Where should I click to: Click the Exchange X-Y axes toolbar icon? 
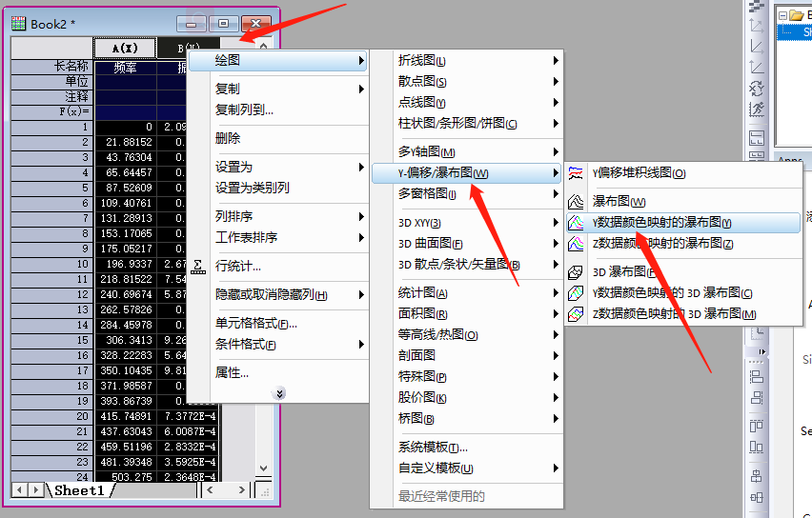[x=757, y=89]
